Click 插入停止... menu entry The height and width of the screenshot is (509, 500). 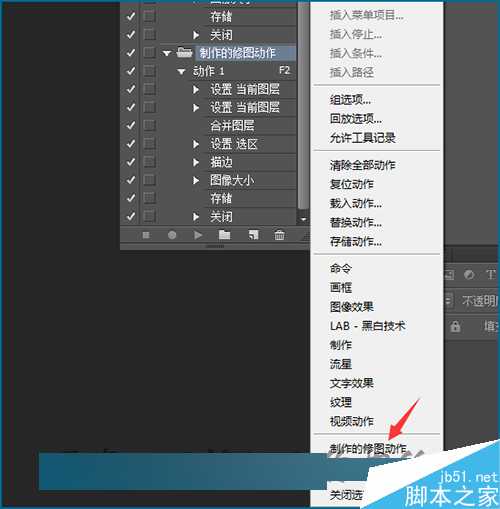(x=356, y=34)
